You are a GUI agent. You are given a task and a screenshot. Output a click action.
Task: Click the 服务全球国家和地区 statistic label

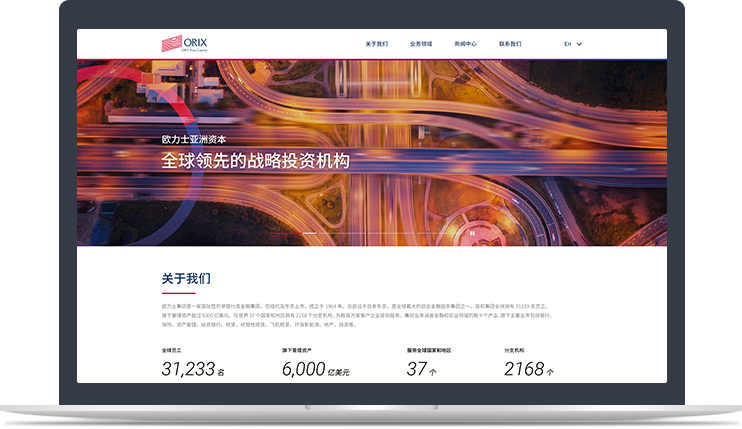pos(429,350)
